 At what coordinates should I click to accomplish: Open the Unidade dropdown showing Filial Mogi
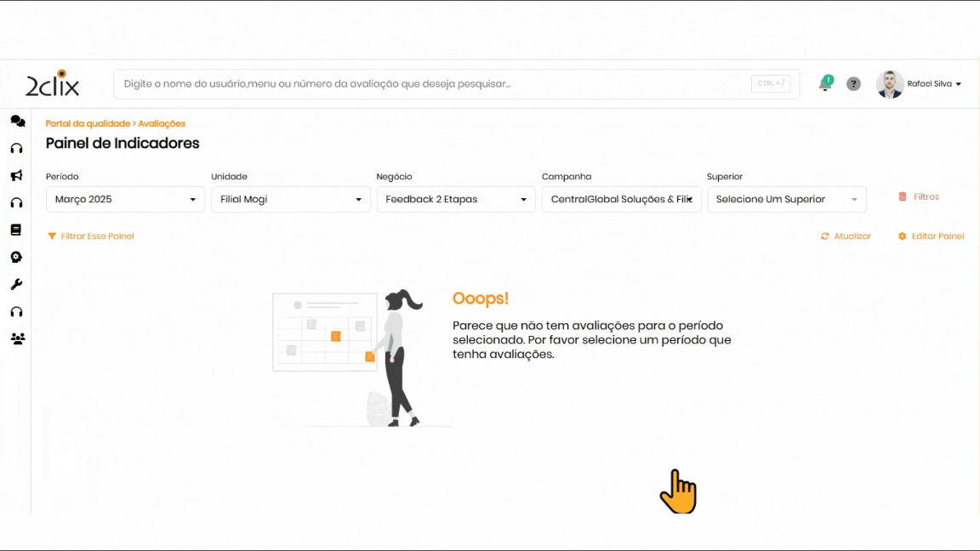(x=290, y=200)
